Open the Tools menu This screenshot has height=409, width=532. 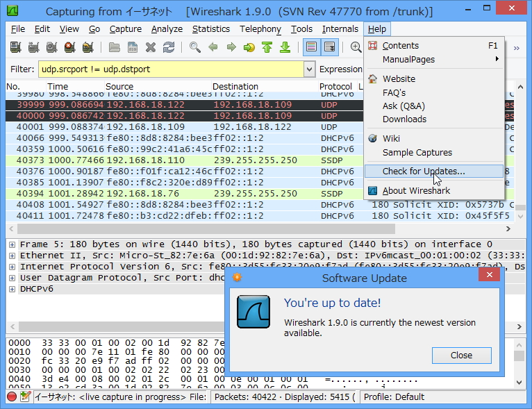[301, 29]
